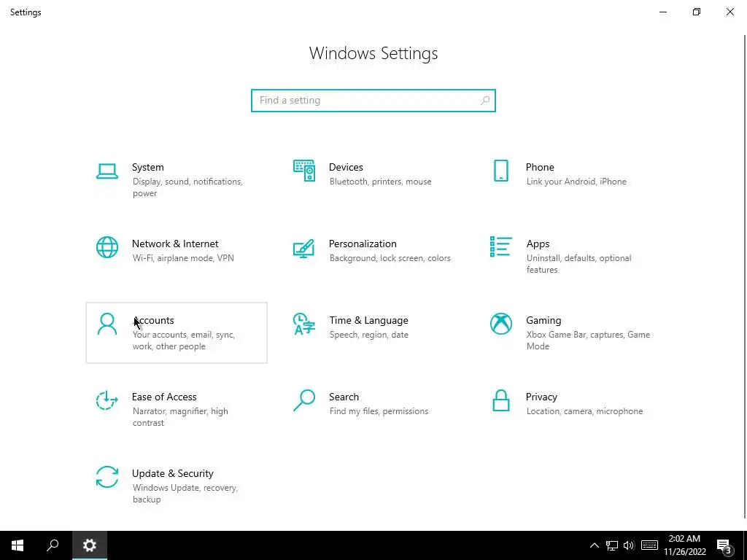This screenshot has width=747, height=560.
Task: Click 'Wi-Fi, airplane mode, VPN' description
Action: (x=183, y=258)
